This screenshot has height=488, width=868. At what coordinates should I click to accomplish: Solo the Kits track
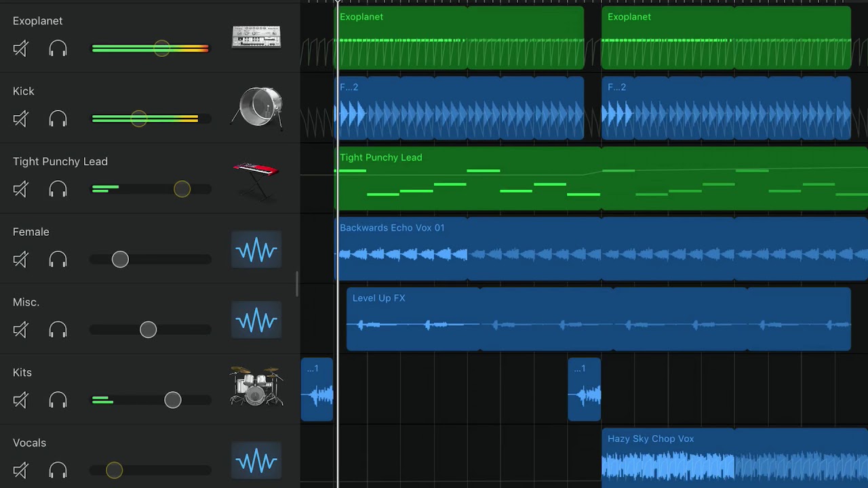point(58,401)
